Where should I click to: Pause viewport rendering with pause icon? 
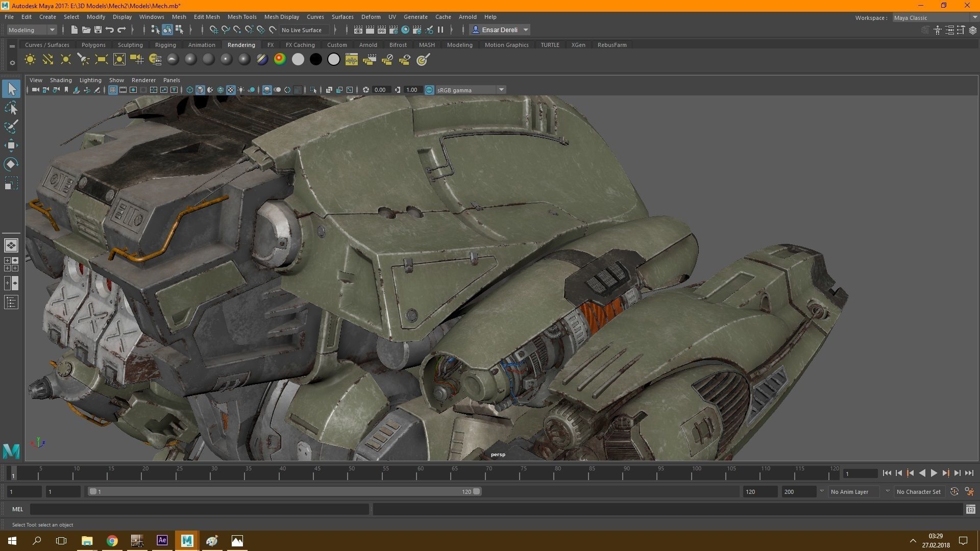click(x=440, y=30)
